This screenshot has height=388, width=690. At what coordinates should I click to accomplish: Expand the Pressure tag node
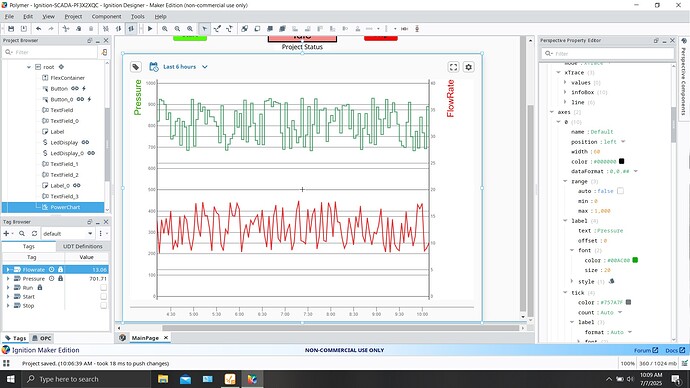(x=7, y=278)
